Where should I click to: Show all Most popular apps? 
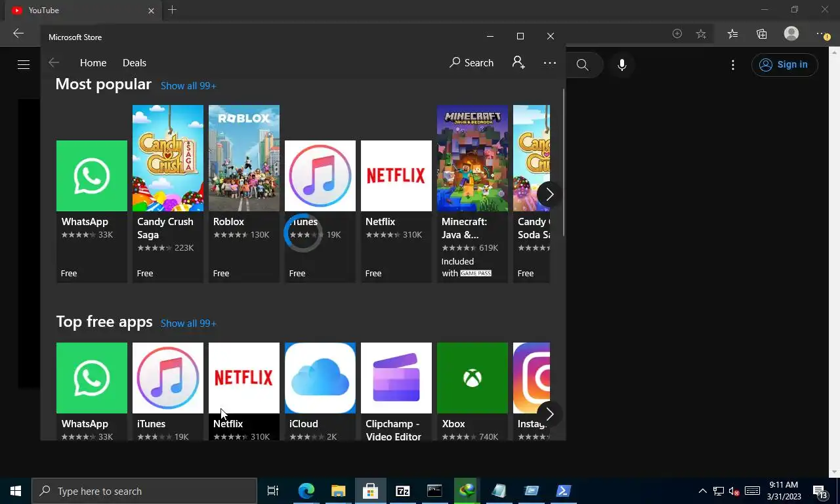pos(188,86)
